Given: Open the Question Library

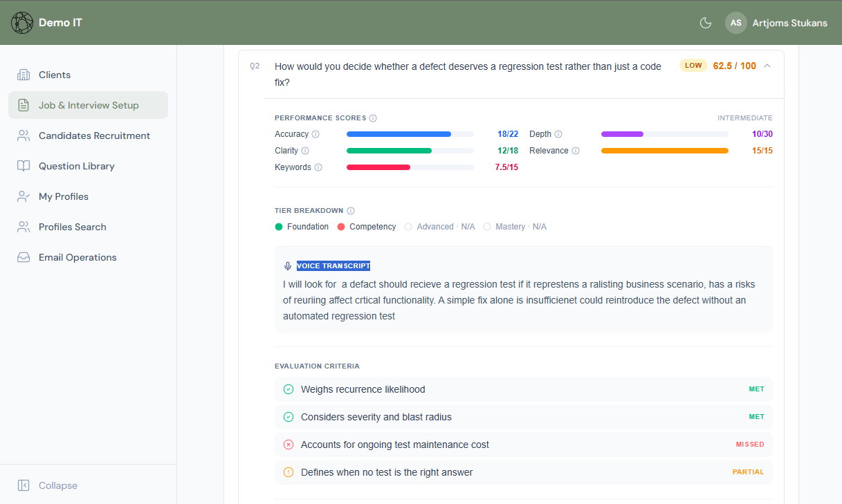Looking at the screenshot, I should (89, 166).
